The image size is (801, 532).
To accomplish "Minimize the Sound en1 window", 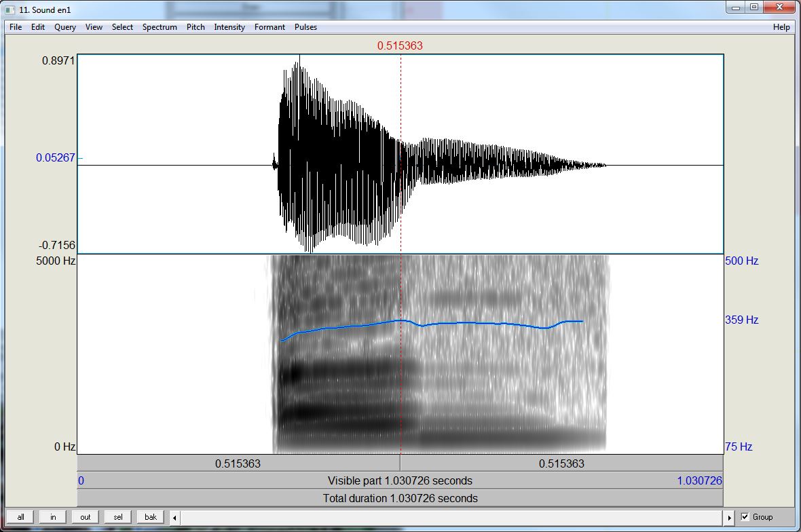I will [x=736, y=7].
